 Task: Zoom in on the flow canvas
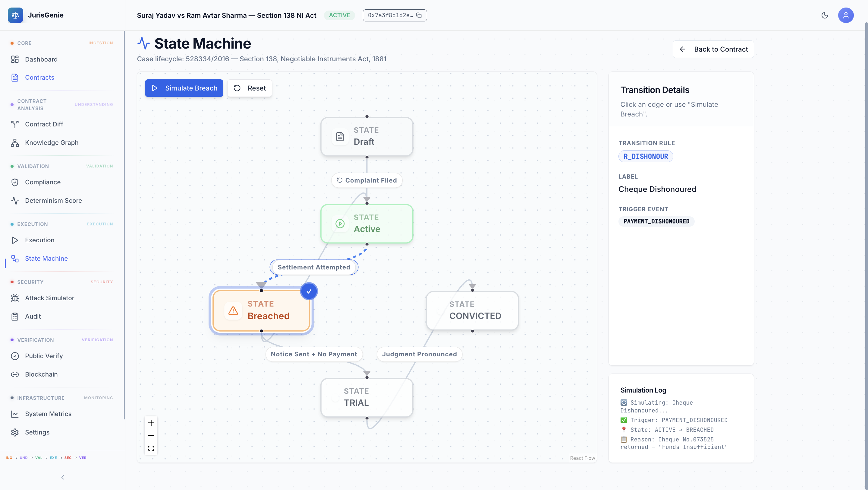(x=151, y=423)
